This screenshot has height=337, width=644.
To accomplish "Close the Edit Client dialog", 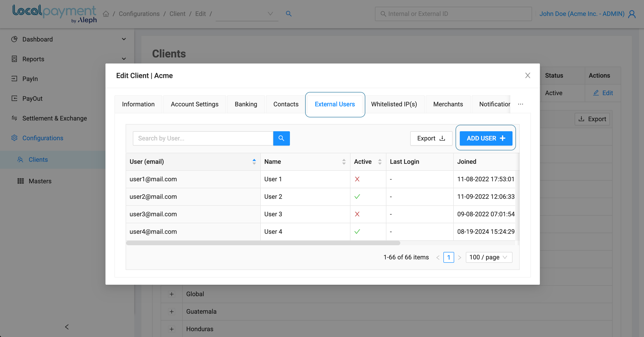I will click(528, 76).
